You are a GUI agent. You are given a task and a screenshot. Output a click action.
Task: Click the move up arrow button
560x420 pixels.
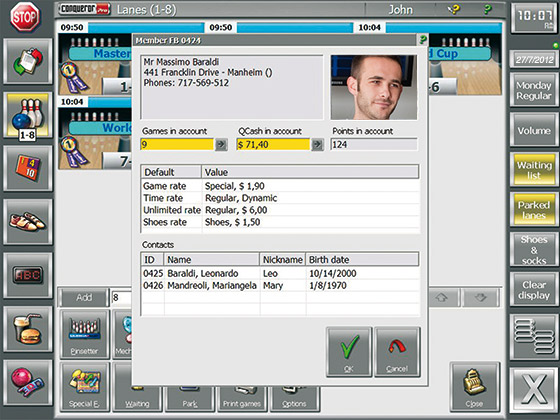442,297
